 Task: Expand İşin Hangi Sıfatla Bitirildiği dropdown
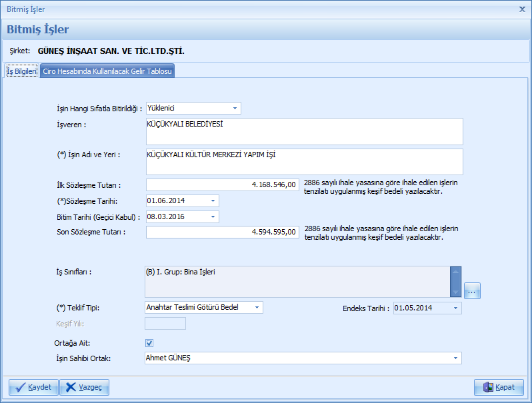coord(235,109)
